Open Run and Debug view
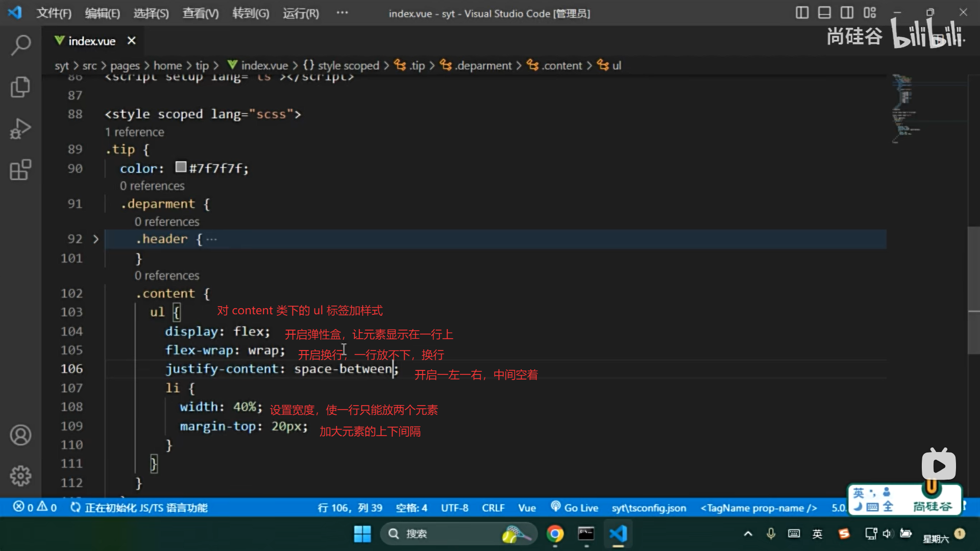Screen dimensions: 980x551 click(x=20, y=129)
